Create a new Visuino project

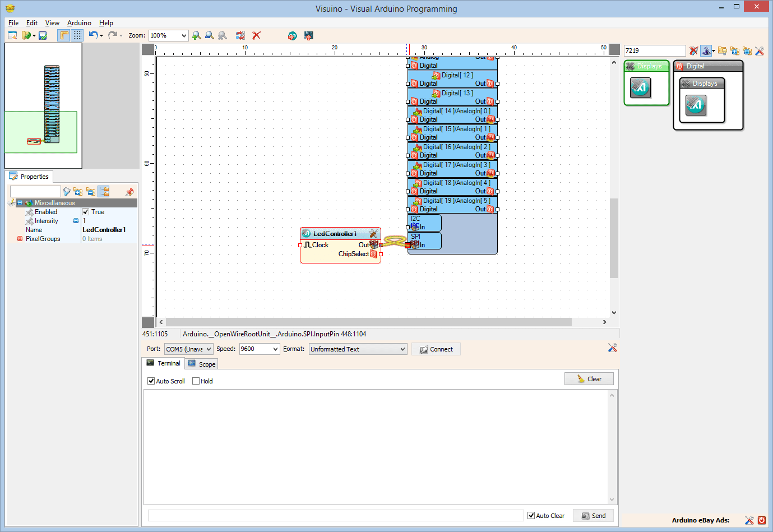tap(12, 35)
